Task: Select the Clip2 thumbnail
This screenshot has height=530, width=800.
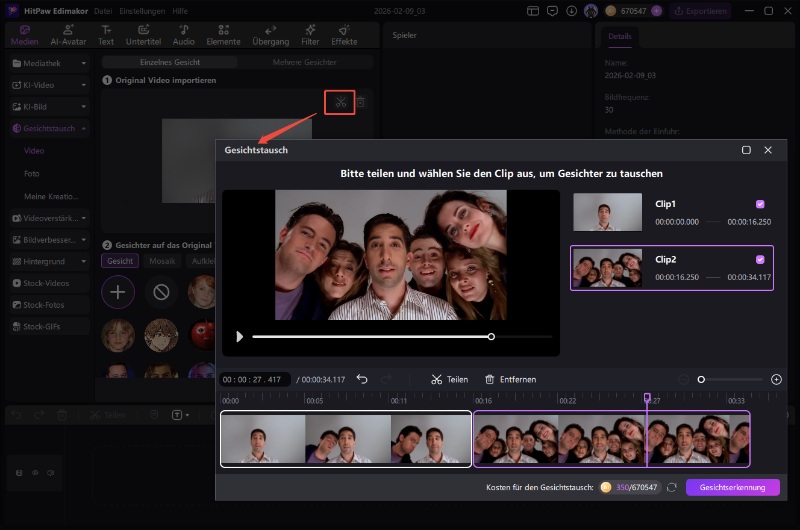Action: (x=607, y=268)
